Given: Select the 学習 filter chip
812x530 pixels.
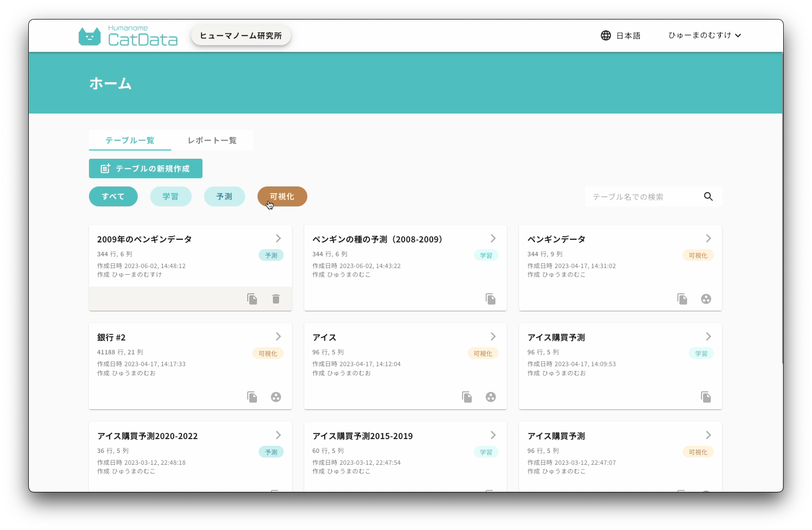Looking at the screenshot, I should 171,196.
